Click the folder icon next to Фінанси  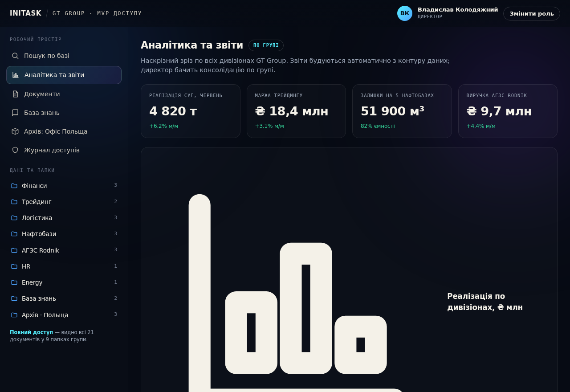coord(14,186)
